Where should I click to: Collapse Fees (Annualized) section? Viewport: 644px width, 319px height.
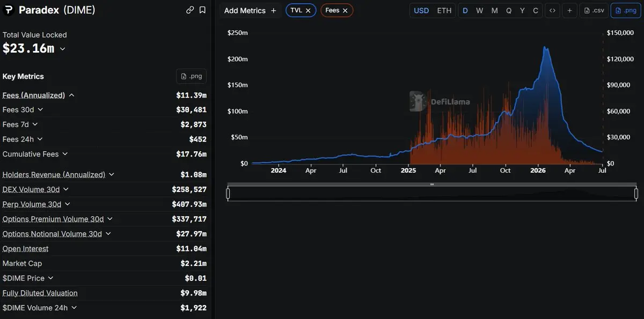click(71, 95)
